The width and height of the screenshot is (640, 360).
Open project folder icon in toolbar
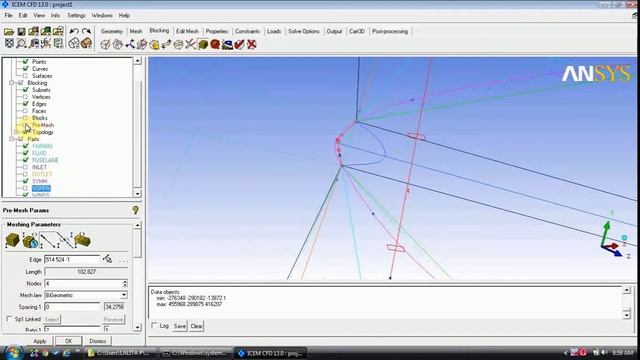point(9,31)
